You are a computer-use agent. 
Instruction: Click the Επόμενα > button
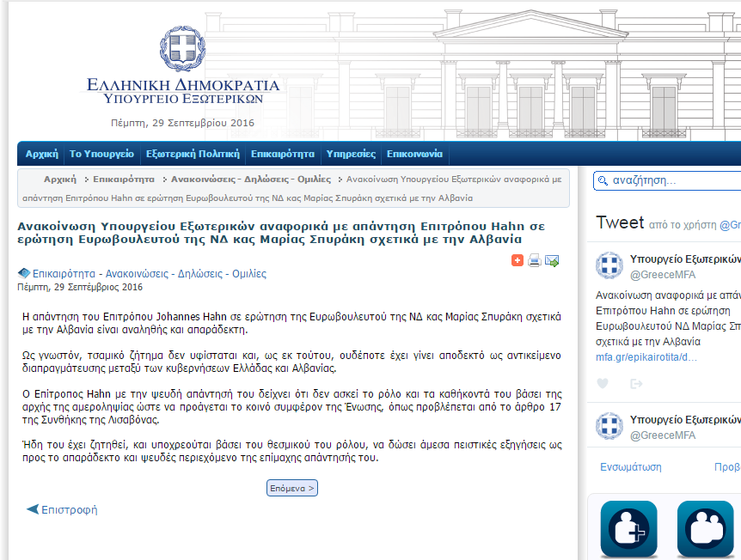(x=292, y=488)
